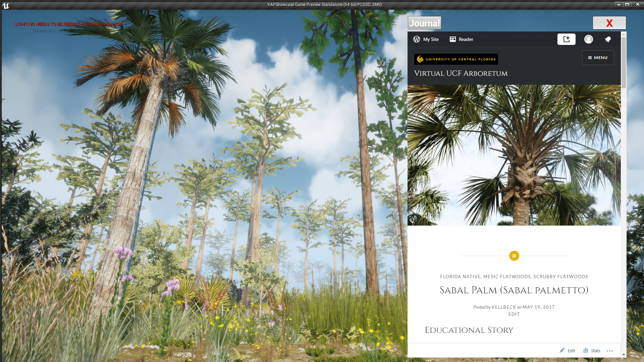This screenshot has width=644, height=362.
Task: Click the WordPress logo icon
Action: 416,39
